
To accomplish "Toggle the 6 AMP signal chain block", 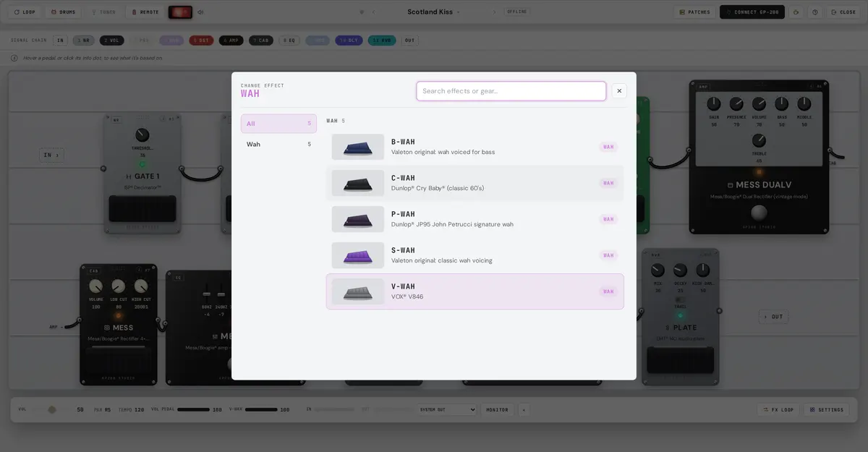I will tap(231, 40).
